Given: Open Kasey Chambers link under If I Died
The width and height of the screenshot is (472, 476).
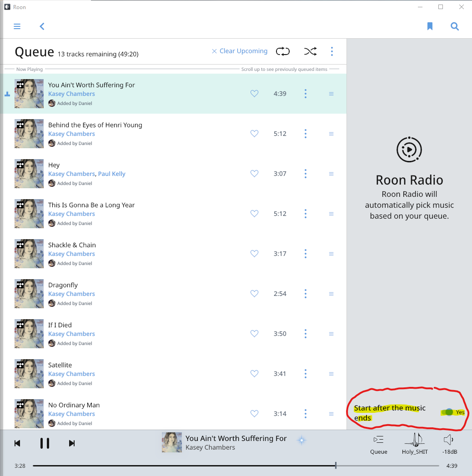Looking at the screenshot, I should click(71, 334).
